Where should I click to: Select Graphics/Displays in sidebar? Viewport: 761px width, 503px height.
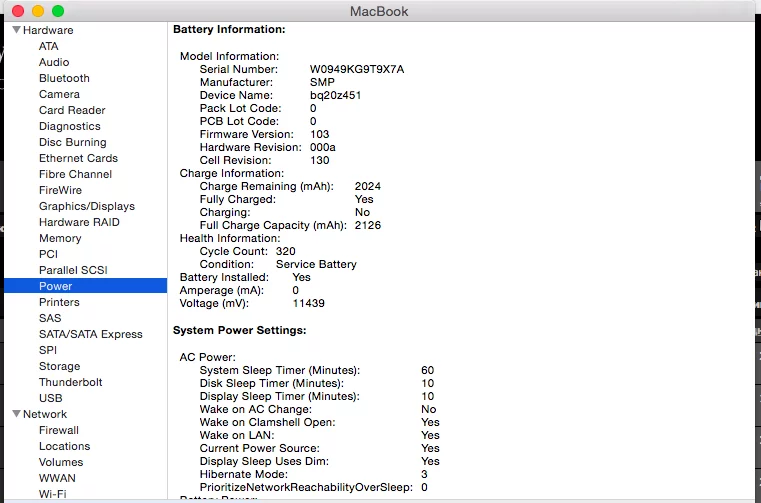(x=87, y=206)
